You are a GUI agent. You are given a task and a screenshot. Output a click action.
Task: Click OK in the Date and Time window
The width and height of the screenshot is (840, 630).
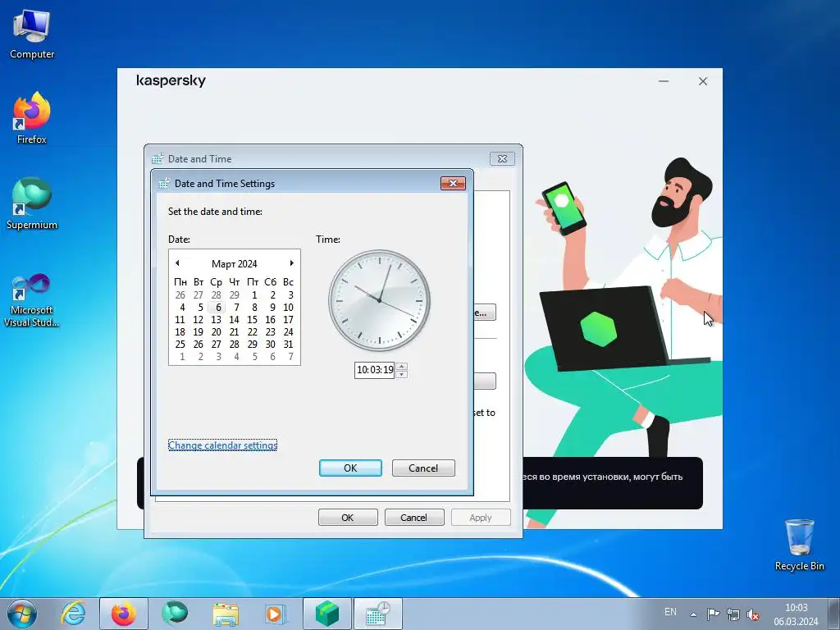348,518
